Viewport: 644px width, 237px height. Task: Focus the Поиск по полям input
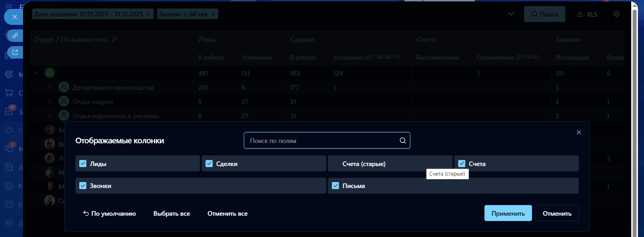(327, 140)
